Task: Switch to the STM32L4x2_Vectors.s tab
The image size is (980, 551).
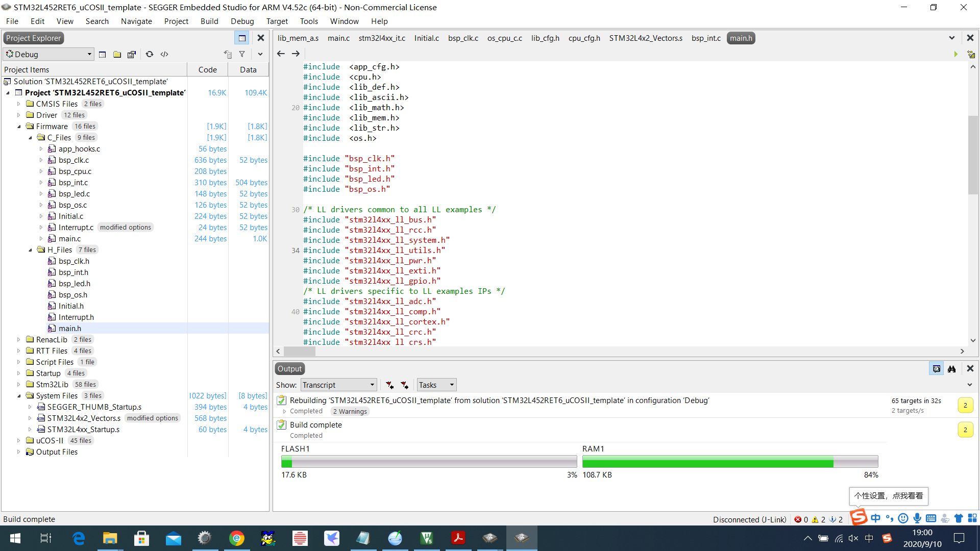Action: click(646, 38)
